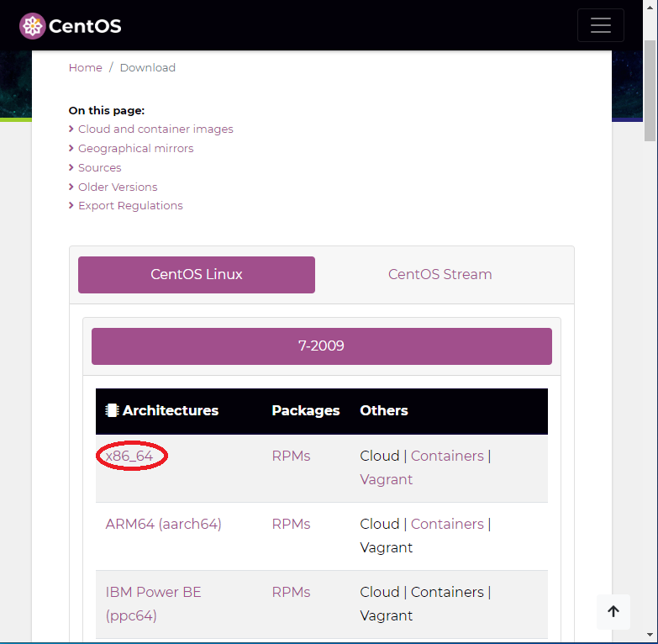The image size is (658, 644).
Task: Jump to Cloud and container images
Action: point(155,129)
